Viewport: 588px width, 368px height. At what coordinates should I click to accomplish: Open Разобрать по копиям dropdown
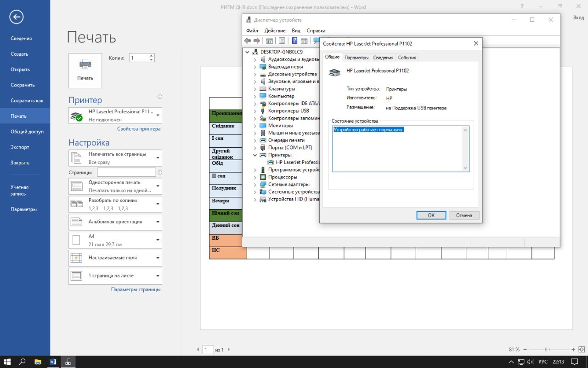click(115, 204)
